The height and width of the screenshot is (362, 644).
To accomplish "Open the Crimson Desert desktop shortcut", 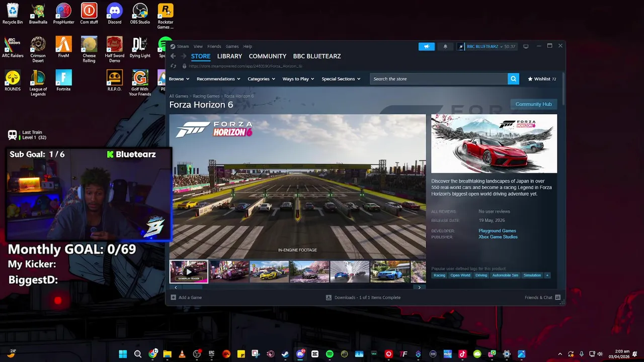I will [x=38, y=50].
